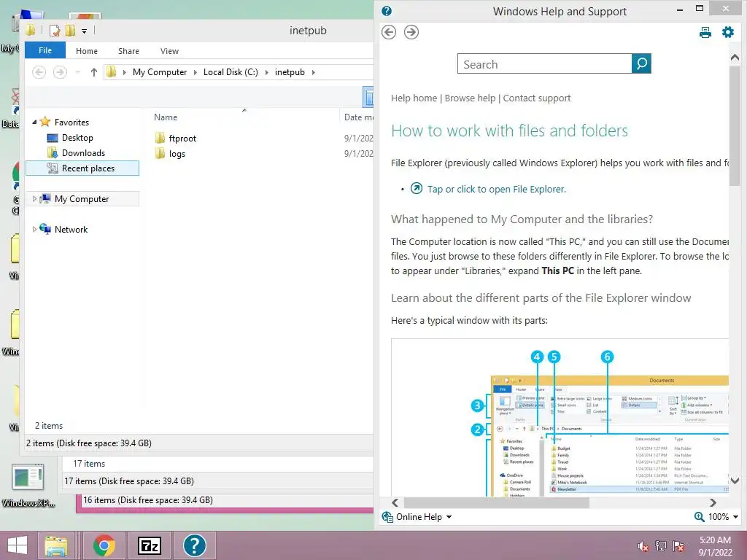Click the Help home link
Image resolution: width=747 pixels, height=560 pixels.
coord(414,98)
